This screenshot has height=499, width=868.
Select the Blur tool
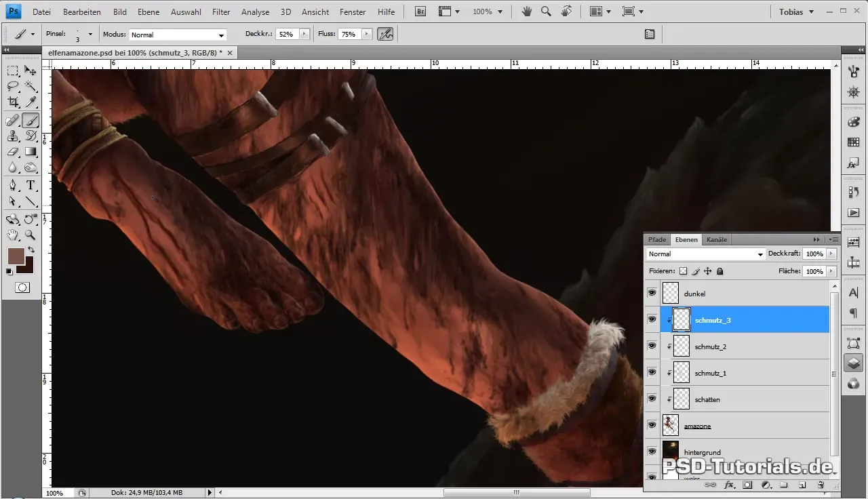13,167
